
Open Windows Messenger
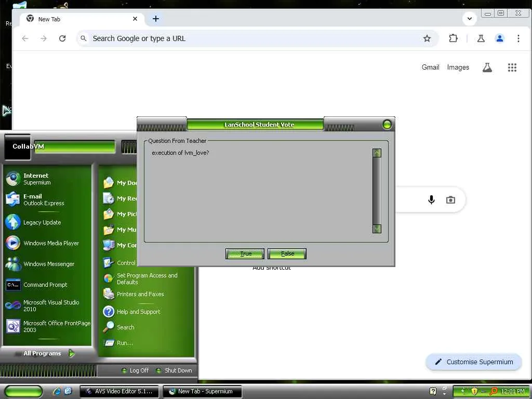click(40, 263)
